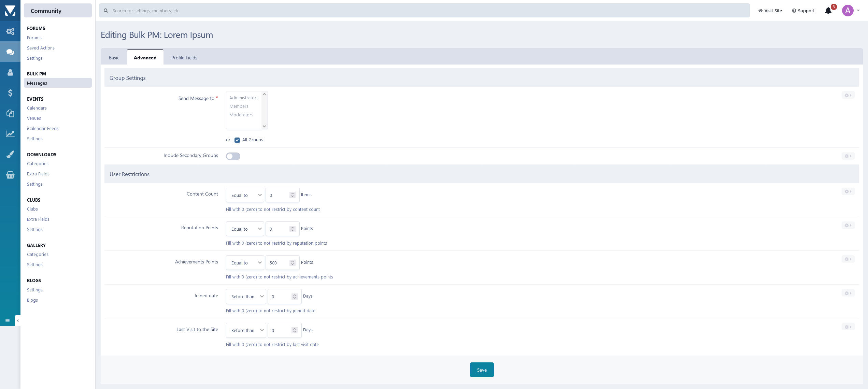Open the notifications bell icon
Viewport: 868px width, 389px height.
828,11
